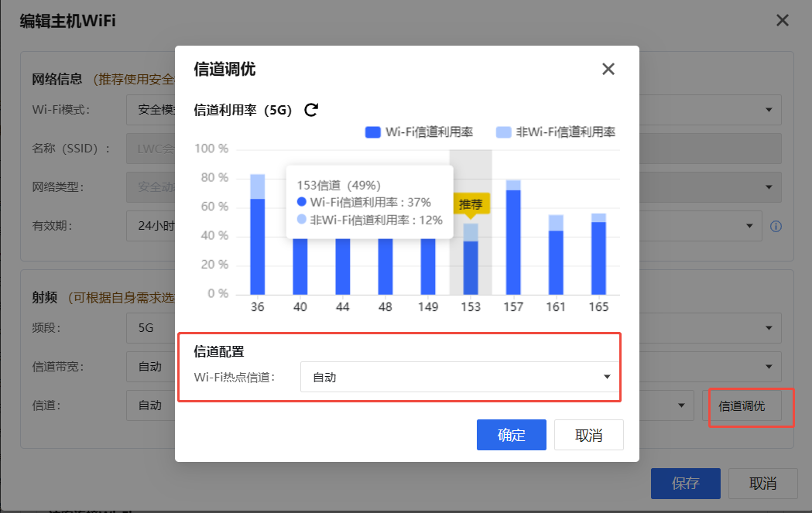812x513 pixels.
Task: Toggle Wi-Fi信道利用率 legend series
Action: [x=419, y=132]
